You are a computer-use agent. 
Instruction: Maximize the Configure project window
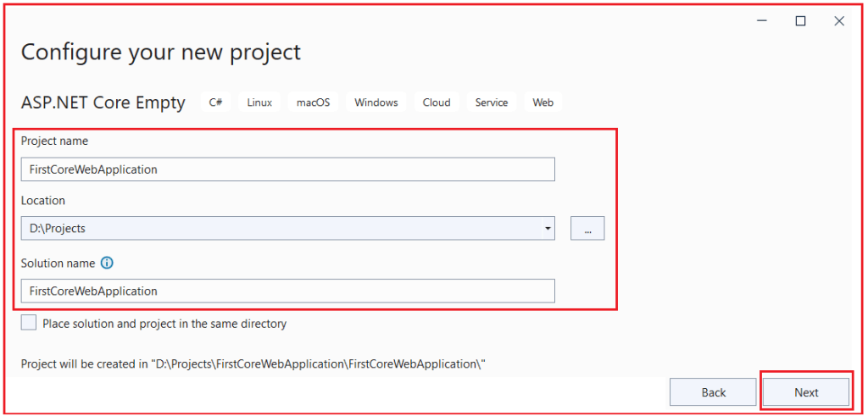[x=800, y=21]
